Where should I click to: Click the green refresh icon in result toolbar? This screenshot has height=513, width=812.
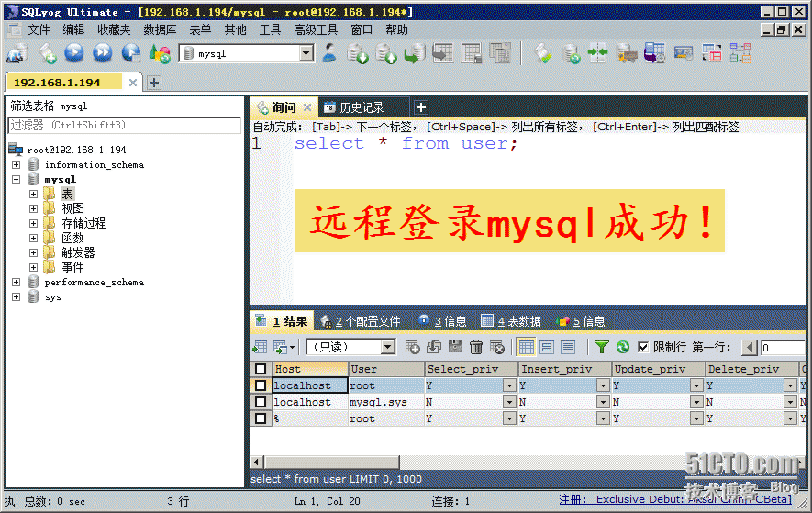click(623, 347)
